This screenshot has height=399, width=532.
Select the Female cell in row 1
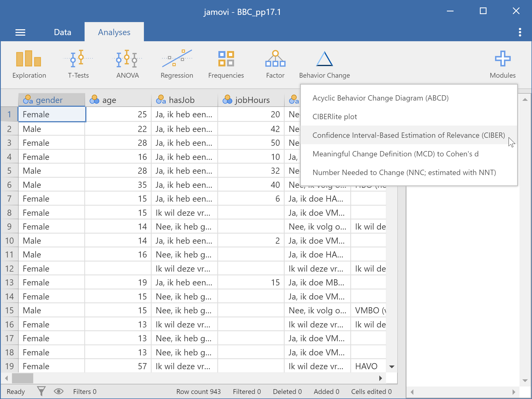point(52,114)
